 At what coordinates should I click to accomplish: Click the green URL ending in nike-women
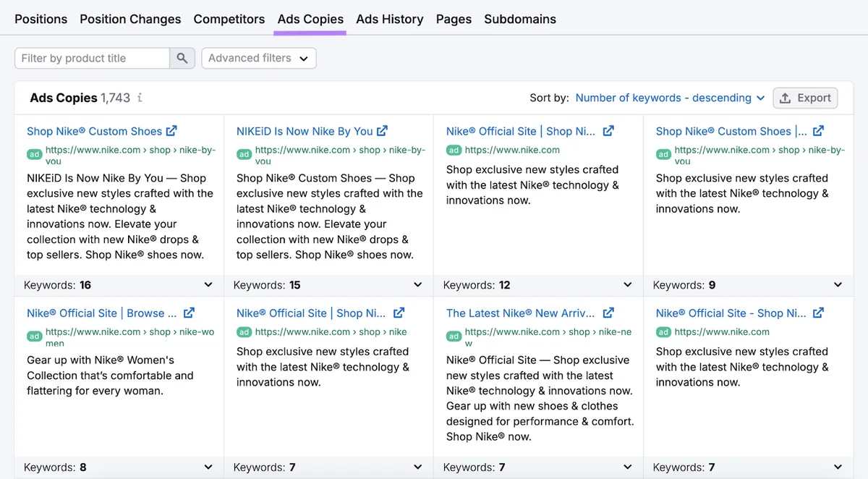coord(129,337)
